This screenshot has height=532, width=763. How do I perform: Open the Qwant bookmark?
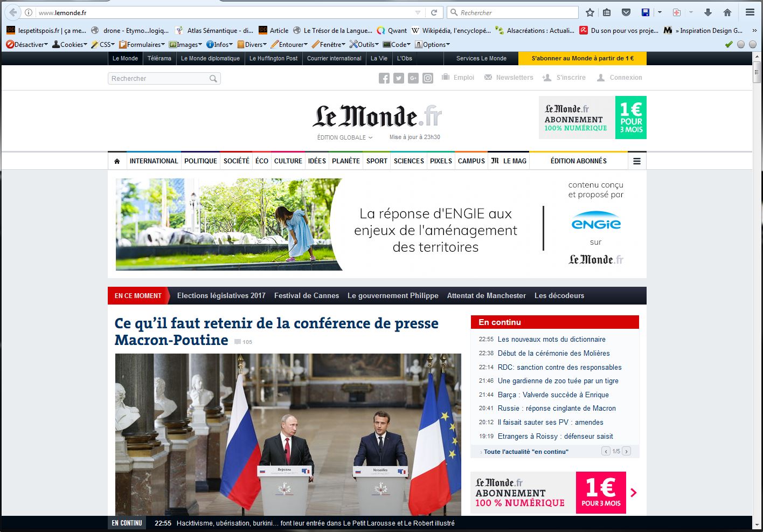(392, 31)
